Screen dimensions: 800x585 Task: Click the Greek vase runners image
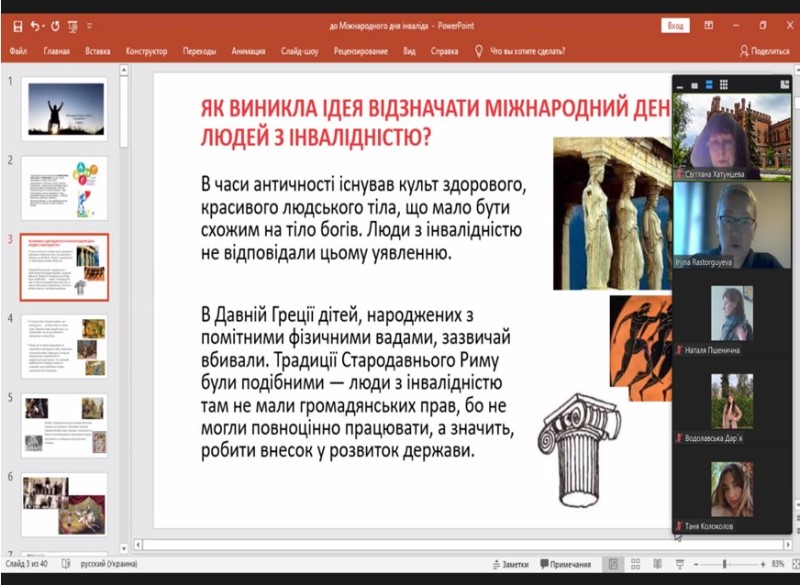(x=641, y=348)
